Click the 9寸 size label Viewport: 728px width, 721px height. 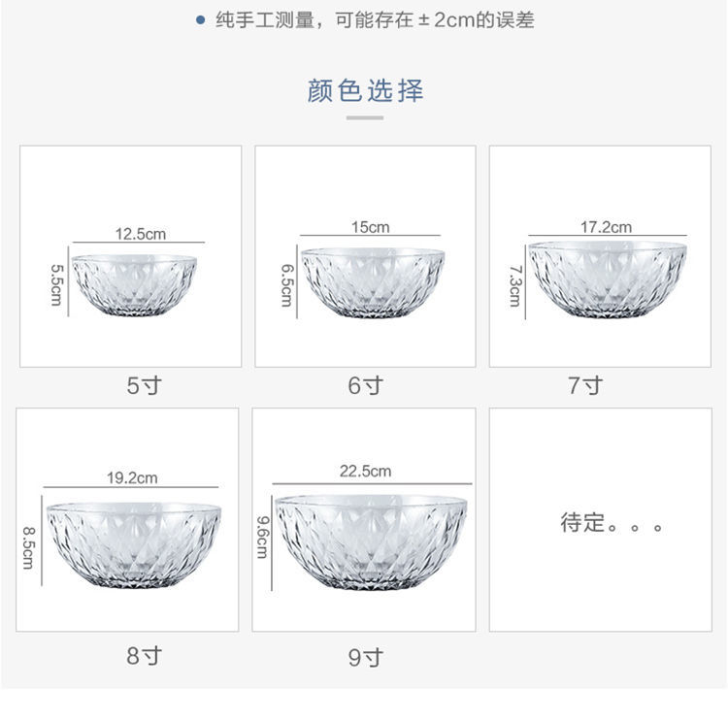365,658
